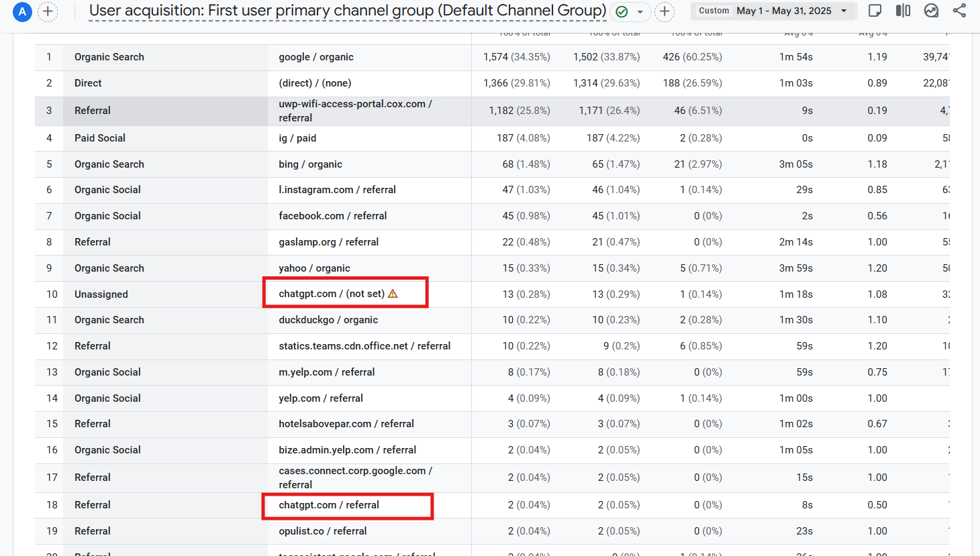Open the Insights icon
980x556 pixels.
tap(931, 11)
